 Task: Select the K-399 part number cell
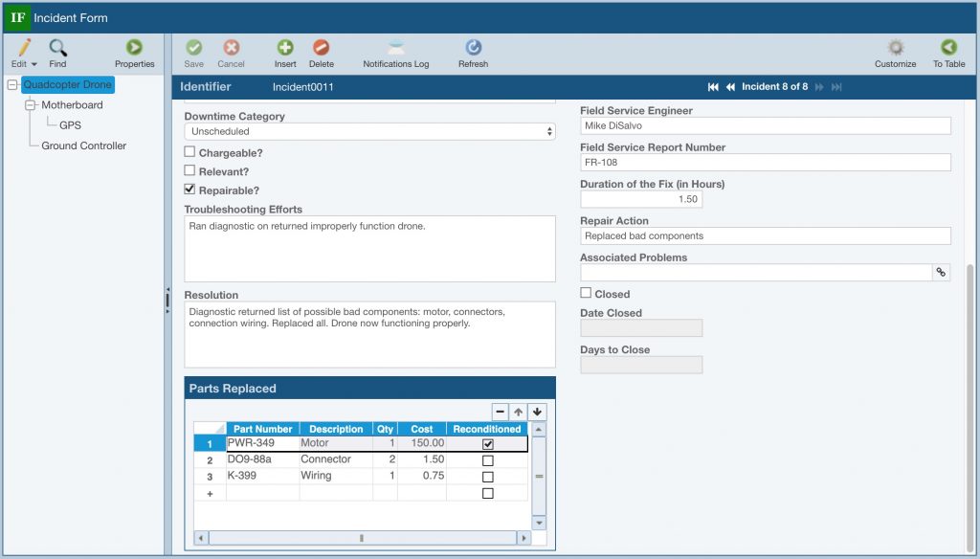262,476
